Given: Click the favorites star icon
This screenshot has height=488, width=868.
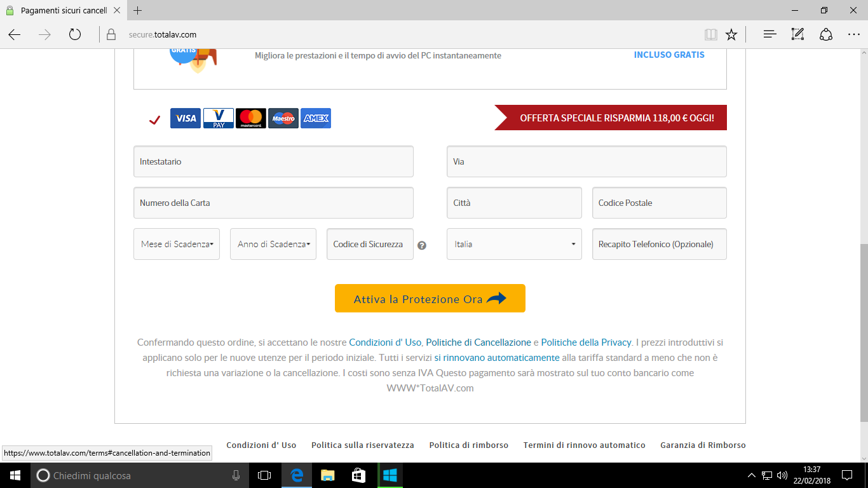Looking at the screenshot, I should tap(731, 34).
